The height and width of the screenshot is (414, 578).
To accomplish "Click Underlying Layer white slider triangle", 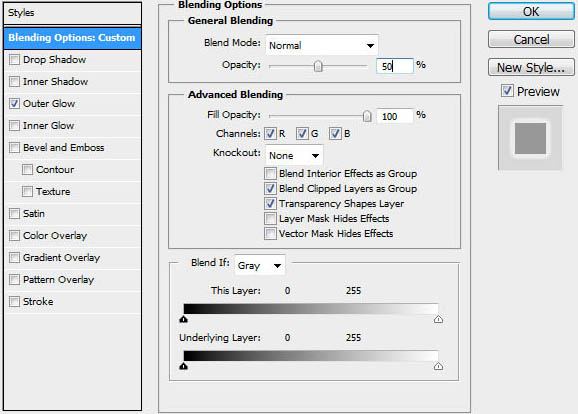I will point(438,366).
